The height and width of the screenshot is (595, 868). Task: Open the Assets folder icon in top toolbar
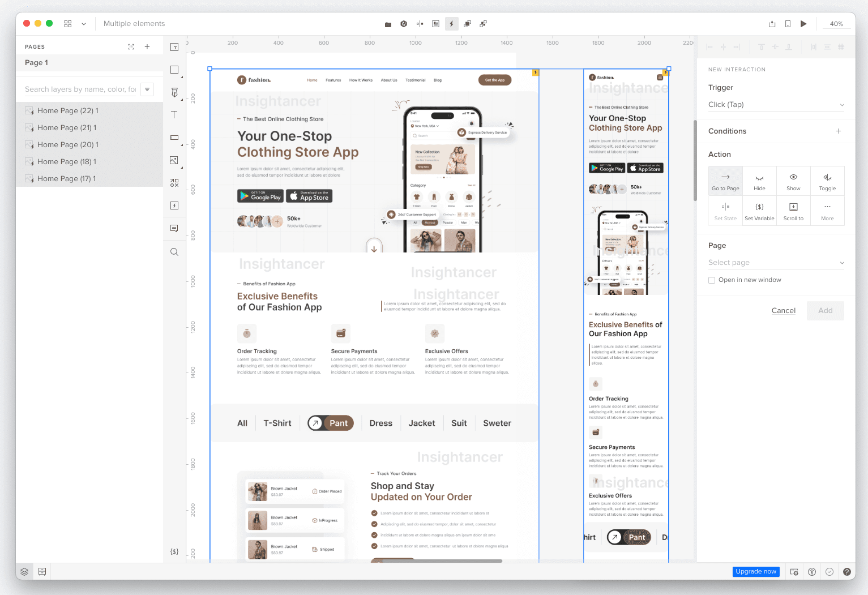click(x=388, y=24)
